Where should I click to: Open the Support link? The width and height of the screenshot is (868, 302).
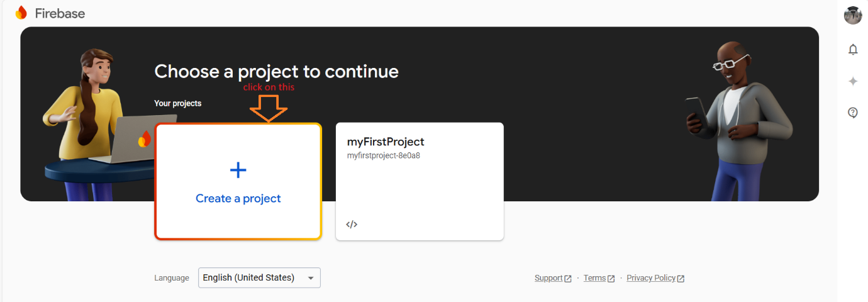[x=548, y=278]
